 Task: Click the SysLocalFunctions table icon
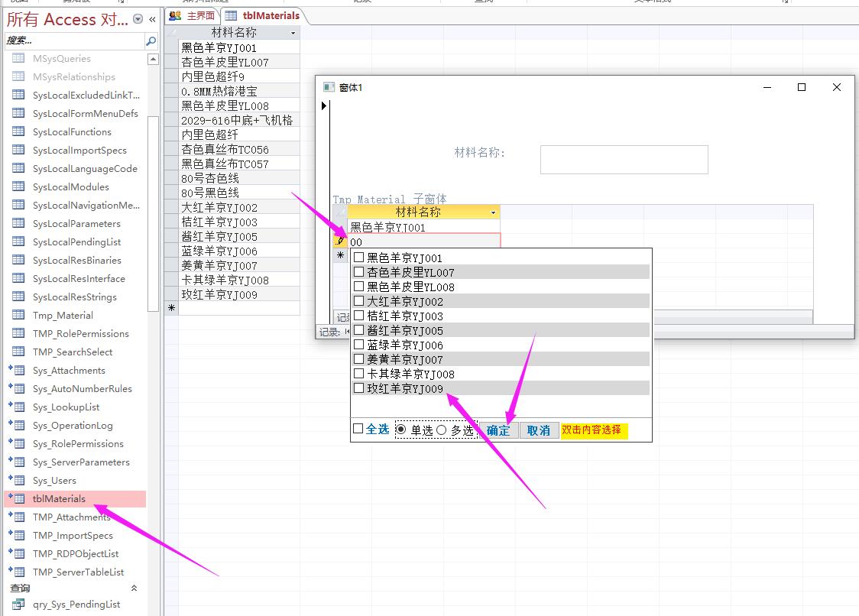coord(18,131)
